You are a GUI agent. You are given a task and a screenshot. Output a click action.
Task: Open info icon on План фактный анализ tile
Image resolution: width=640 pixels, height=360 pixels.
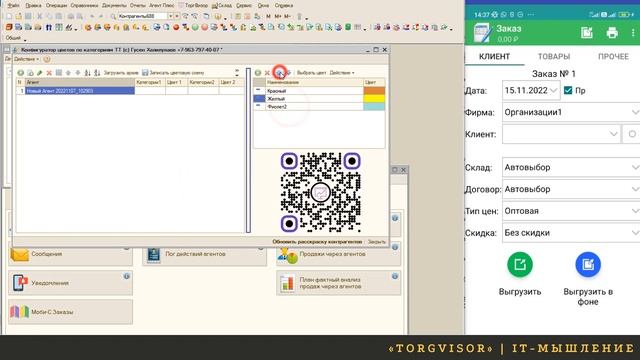point(395,276)
